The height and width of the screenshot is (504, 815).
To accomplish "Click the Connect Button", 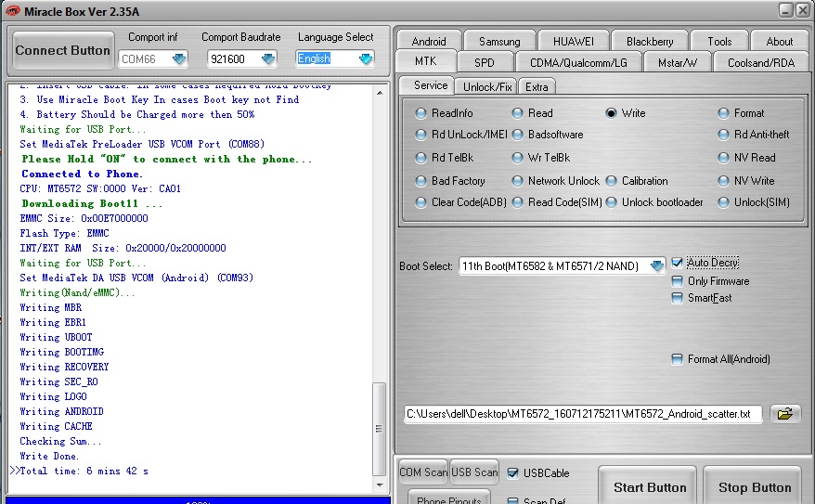I will click(x=63, y=50).
